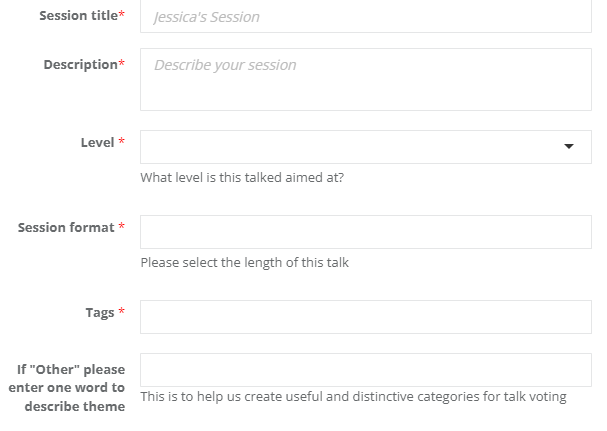Click the red asterisk next to Level
Viewport: 607px width, 431px height.
(x=122, y=141)
